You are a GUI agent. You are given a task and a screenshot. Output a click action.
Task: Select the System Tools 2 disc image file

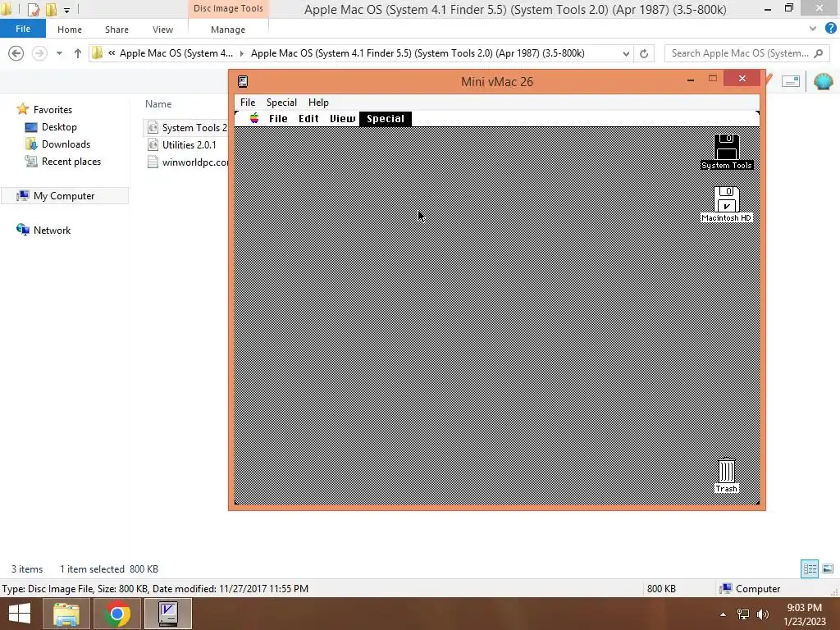coord(186,127)
